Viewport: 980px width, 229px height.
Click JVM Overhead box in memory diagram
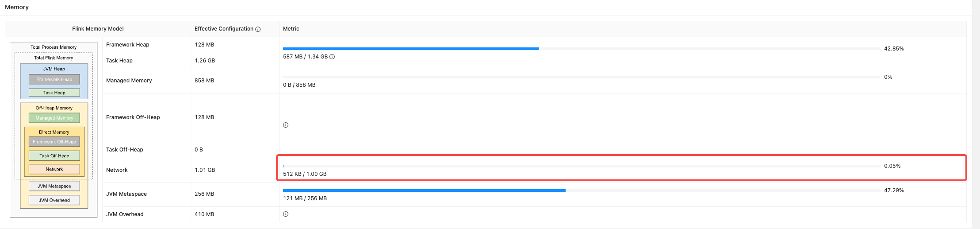(x=54, y=200)
